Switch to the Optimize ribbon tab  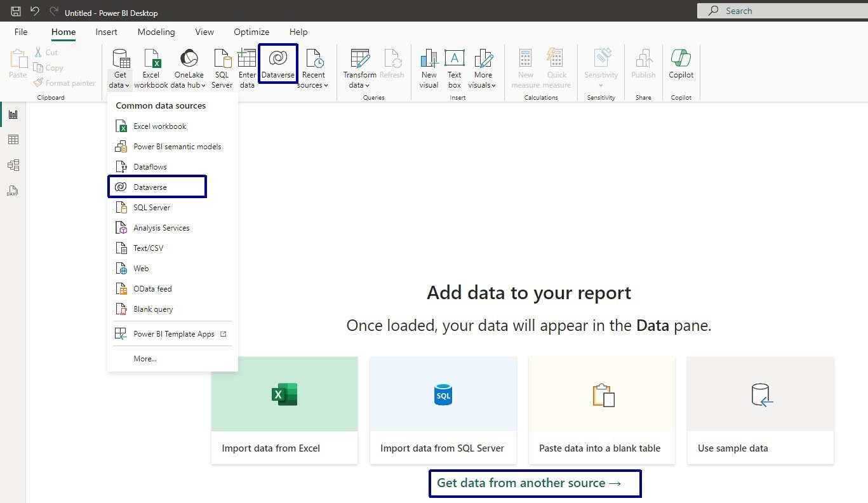pyautogui.click(x=251, y=32)
